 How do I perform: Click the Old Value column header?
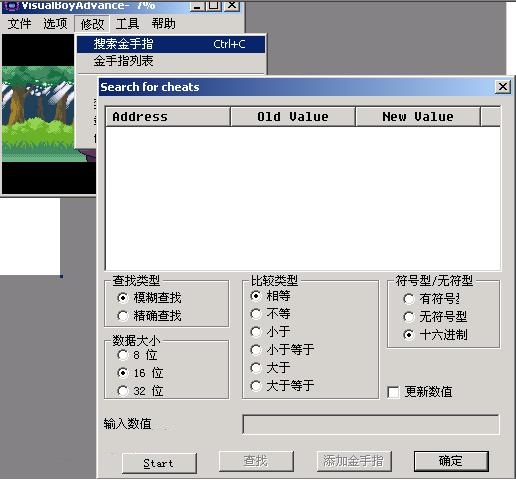[293, 117]
